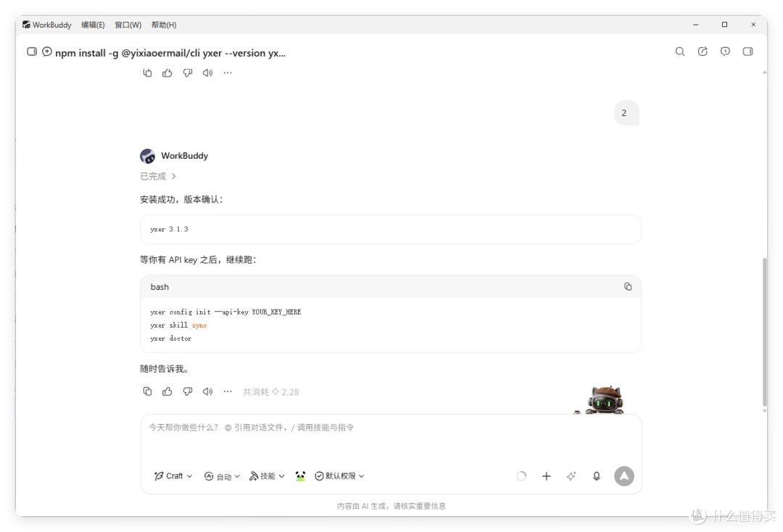Dislike the upper message with top thumbs-down
The height and width of the screenshot is (532, 783).
click(187, 73)
